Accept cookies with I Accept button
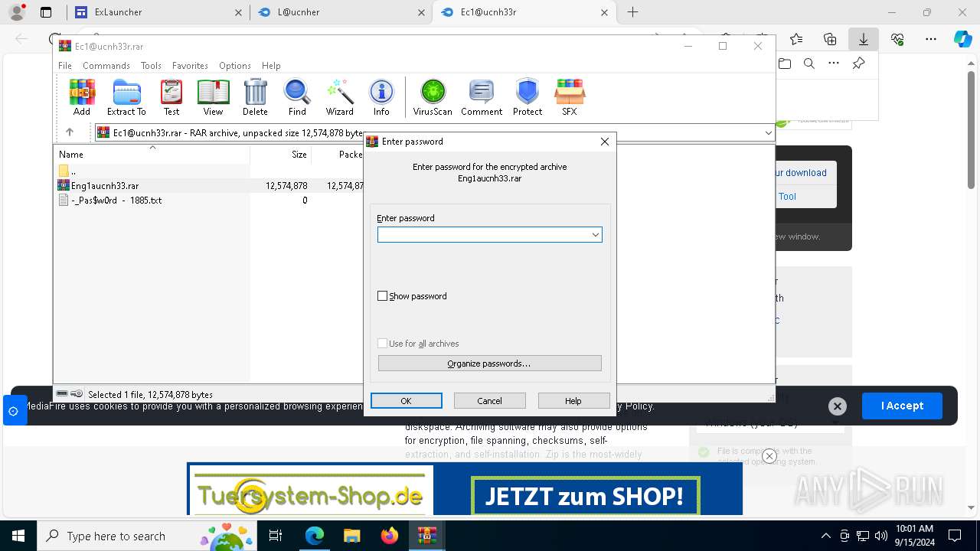 [x=902, y=406]
